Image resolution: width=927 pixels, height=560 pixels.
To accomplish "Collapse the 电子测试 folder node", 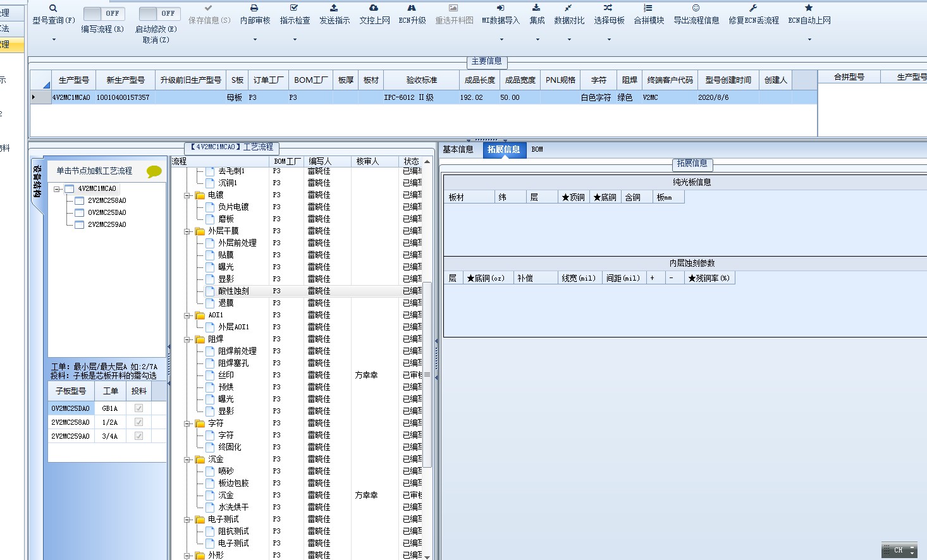I will (x=187, y=520).
